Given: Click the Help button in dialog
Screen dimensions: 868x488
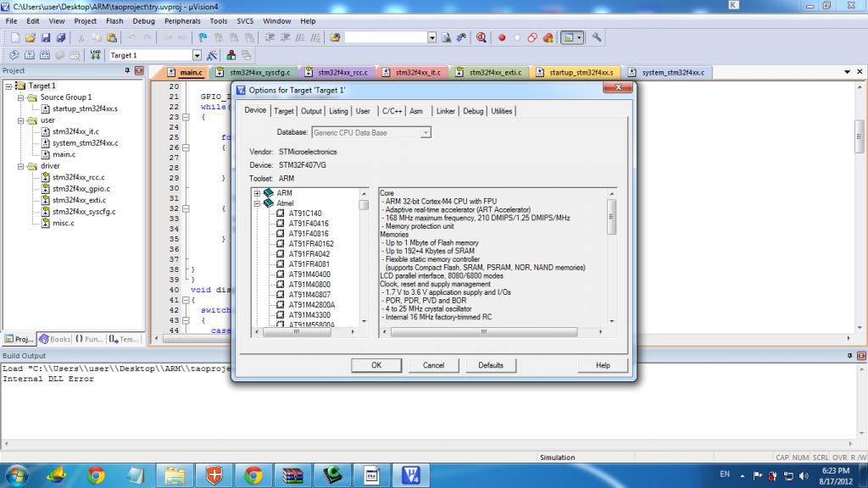Looking at the screenshot, I should click(x=603, y=365).
